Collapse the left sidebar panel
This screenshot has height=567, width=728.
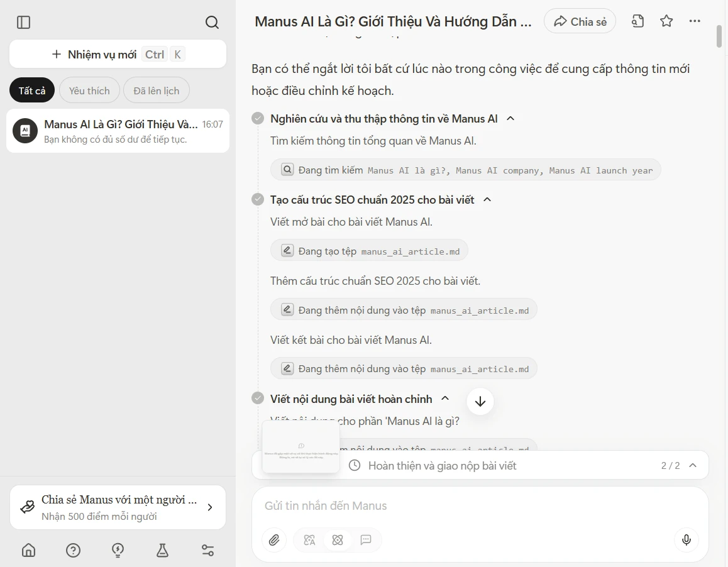click(24, 22)
